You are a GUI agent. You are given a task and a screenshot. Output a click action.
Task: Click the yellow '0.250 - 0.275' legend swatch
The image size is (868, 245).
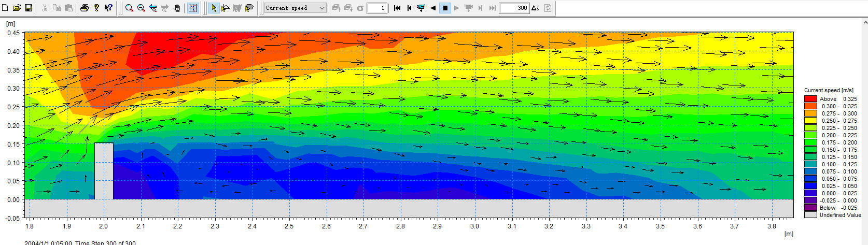coord(810,120)
